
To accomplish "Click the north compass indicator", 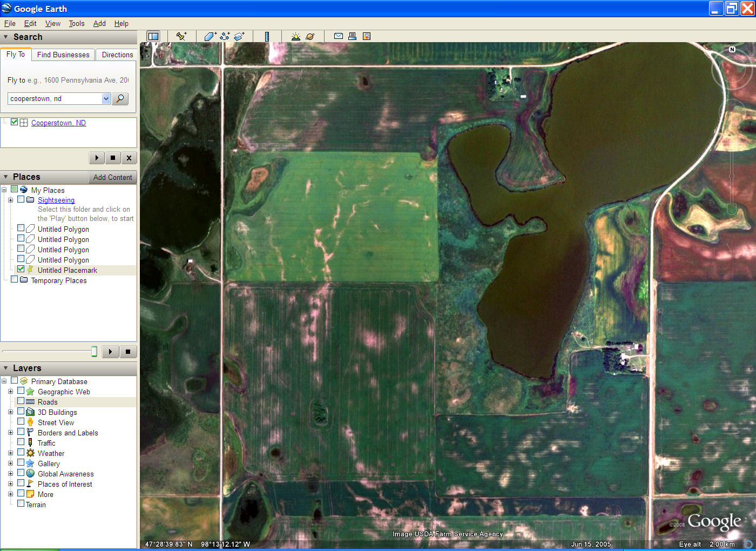I will (x=732, y=49).
